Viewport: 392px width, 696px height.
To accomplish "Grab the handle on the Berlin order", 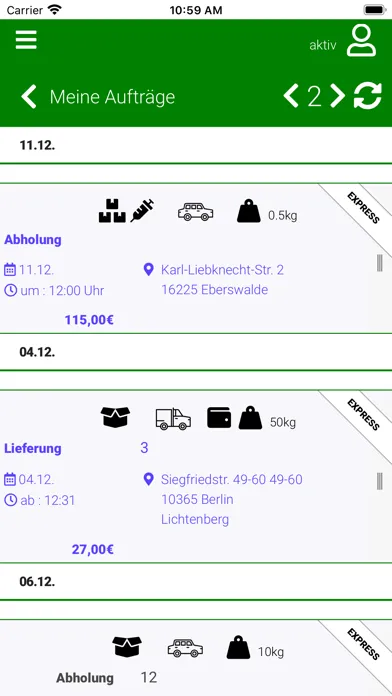I will click(380, 481).
